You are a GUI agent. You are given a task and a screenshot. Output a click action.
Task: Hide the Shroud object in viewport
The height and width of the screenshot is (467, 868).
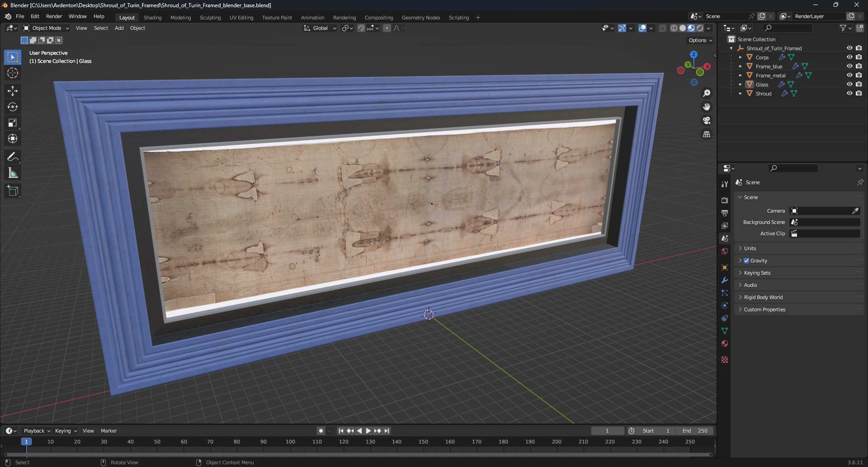coord(849,93)
